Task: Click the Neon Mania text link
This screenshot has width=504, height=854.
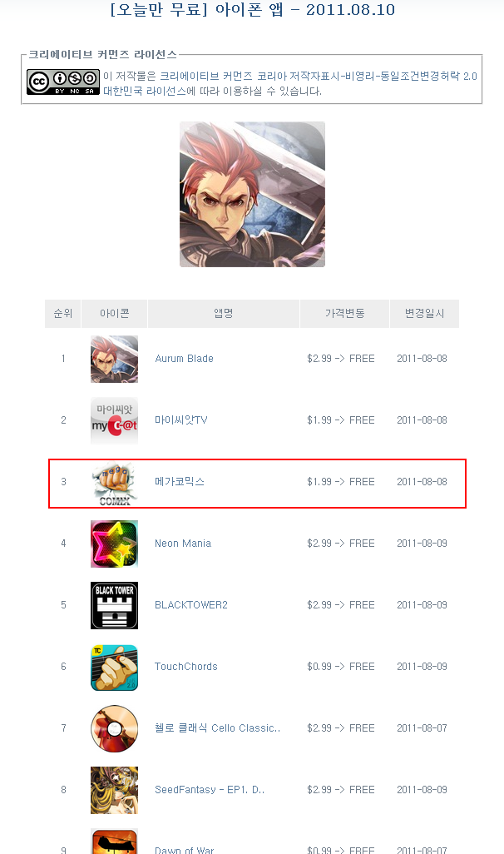Action: pos(183,543)
